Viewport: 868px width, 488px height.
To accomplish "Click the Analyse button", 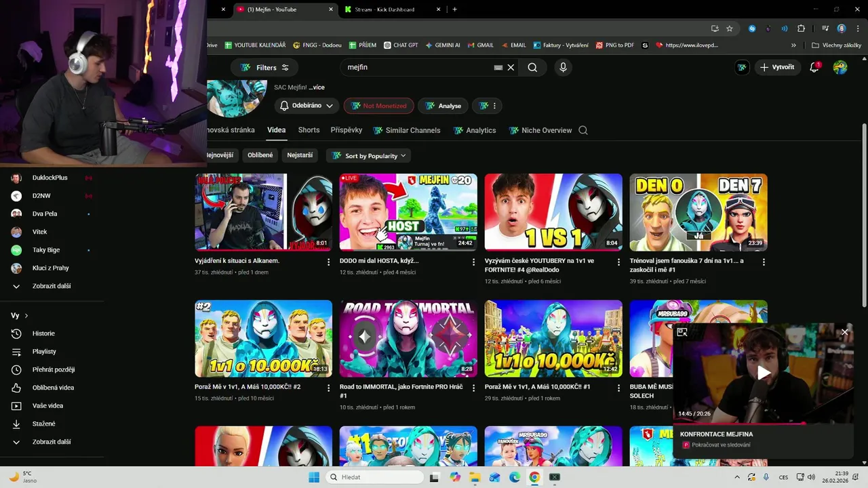I will 443,106.
